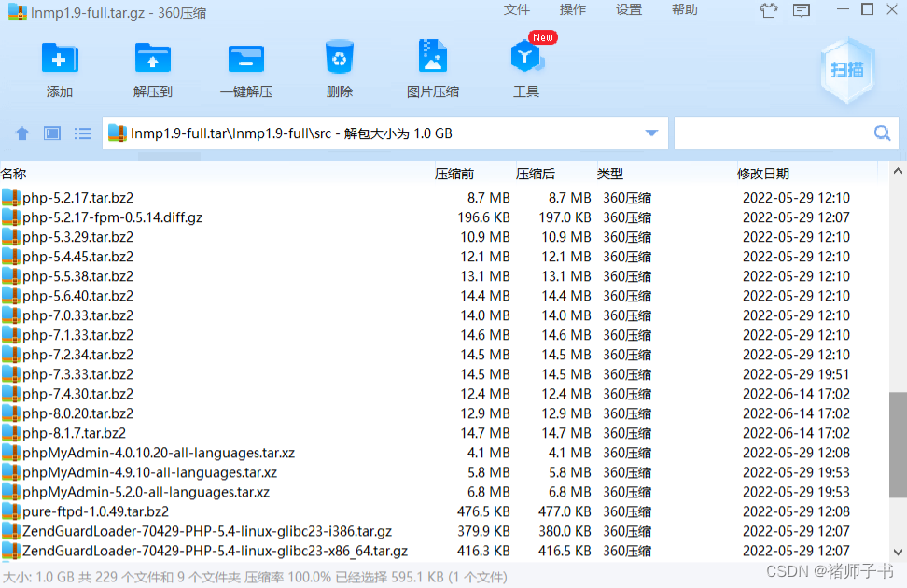Open the 文件 menu

tap(517, 10)
